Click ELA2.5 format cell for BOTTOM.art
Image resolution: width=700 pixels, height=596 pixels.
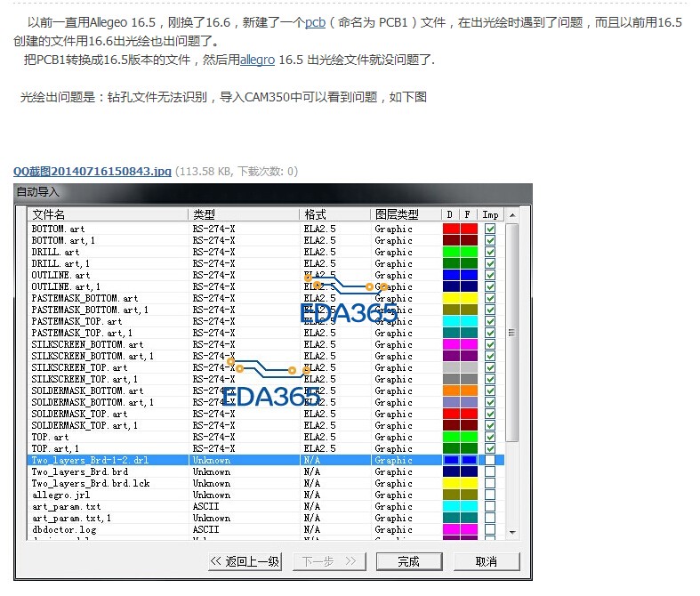pos(319,229)
